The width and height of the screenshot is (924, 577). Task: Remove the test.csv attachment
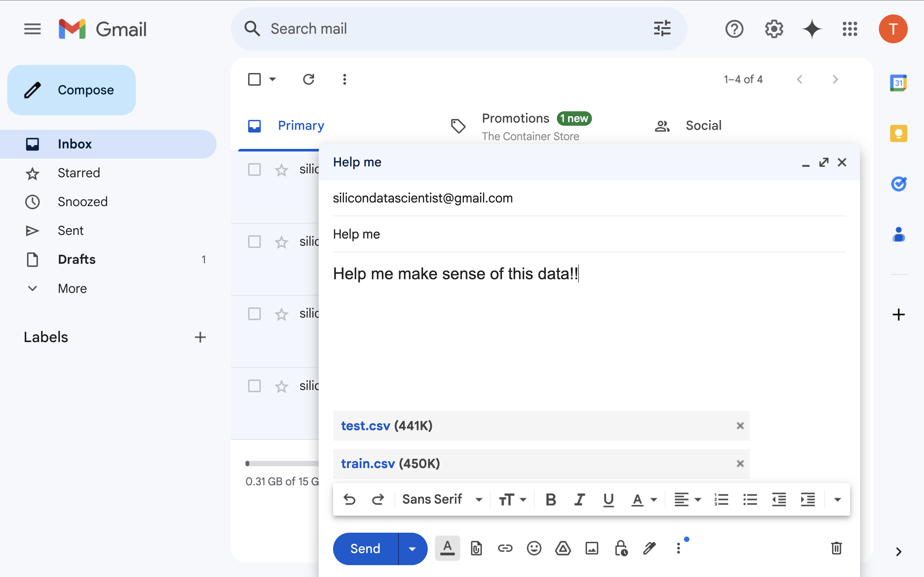[x=739, y=426]
